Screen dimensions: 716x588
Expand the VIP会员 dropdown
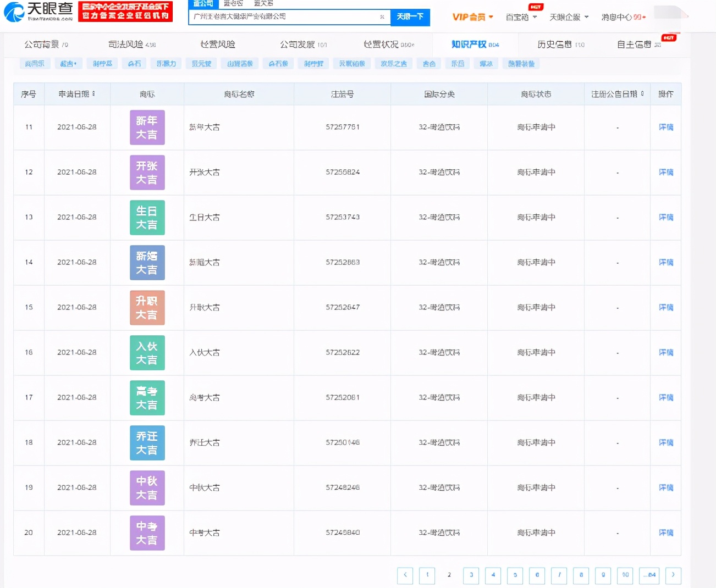[x=472, y=17]
